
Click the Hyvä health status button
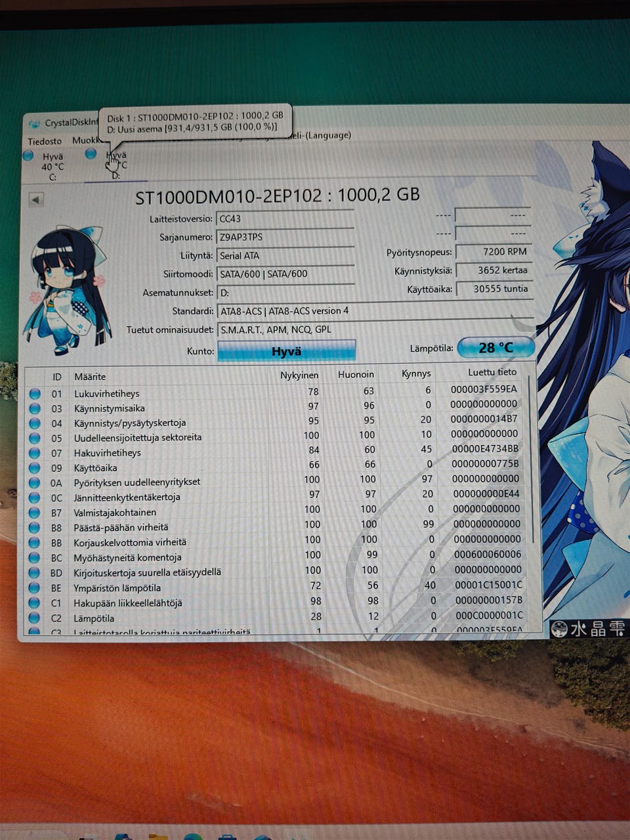(286, 351)
